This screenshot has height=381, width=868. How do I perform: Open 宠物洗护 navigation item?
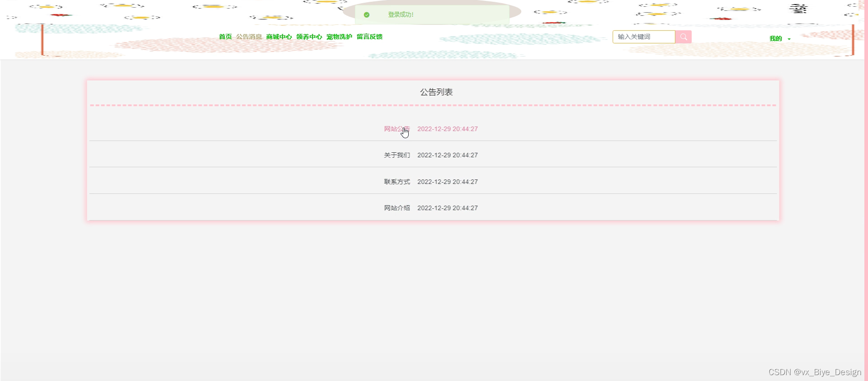(x=339, y=37)
